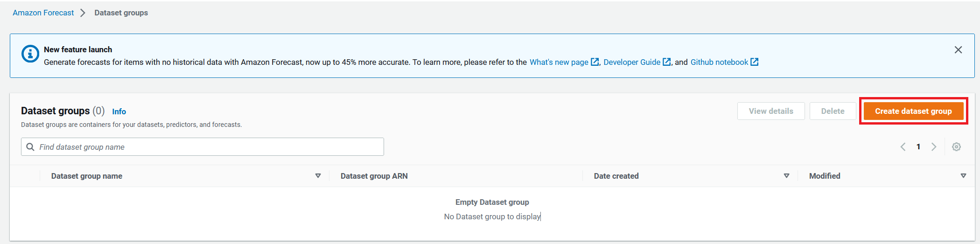Navigate to Amazon Forecast breadcrumb

tap(43, 13)
